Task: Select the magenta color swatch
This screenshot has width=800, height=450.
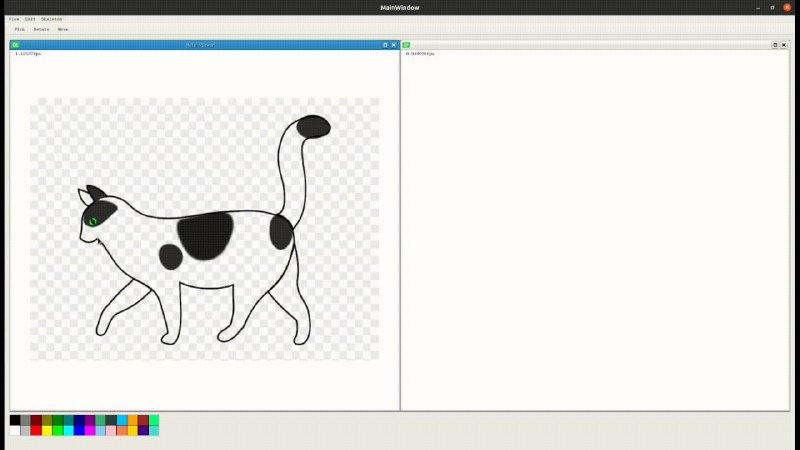Action: [x=90, y=430]
